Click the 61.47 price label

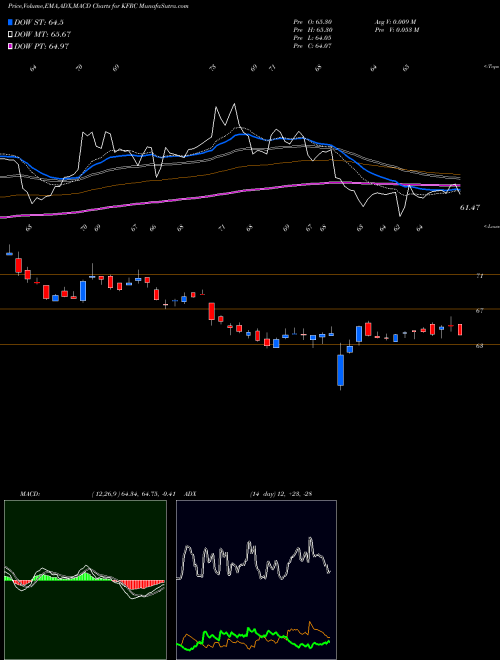tap(470, 208)
